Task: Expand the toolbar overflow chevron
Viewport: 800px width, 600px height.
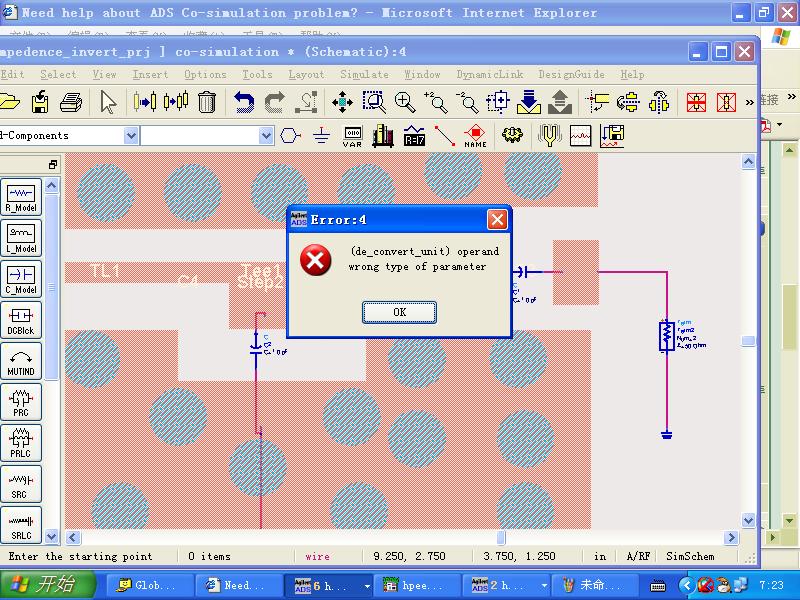Action: tap(749, 102)
